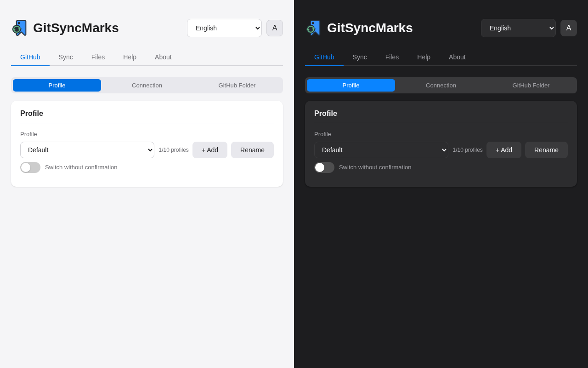
Task: Click the GitSyncMarks logo in the dark panel
Action: point(313,28)
